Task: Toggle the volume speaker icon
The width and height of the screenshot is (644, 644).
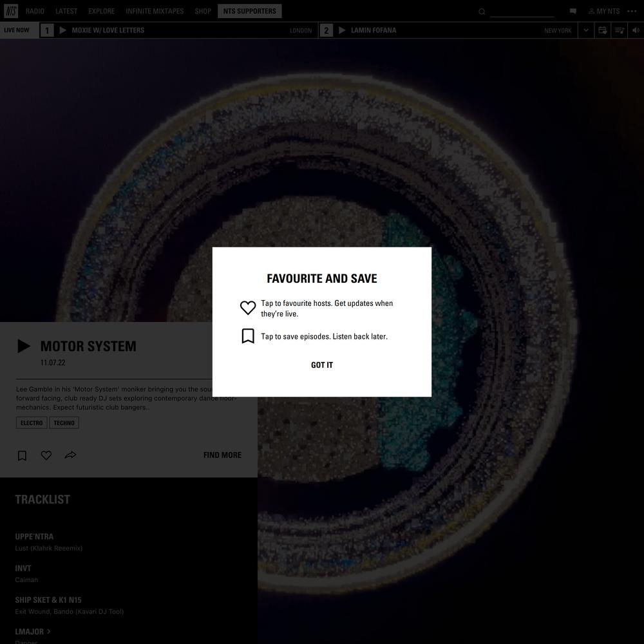Action: [636, 30]
